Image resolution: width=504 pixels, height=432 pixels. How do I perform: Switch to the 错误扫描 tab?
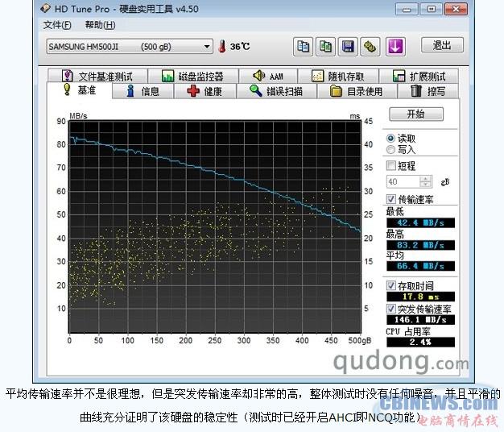277,91
